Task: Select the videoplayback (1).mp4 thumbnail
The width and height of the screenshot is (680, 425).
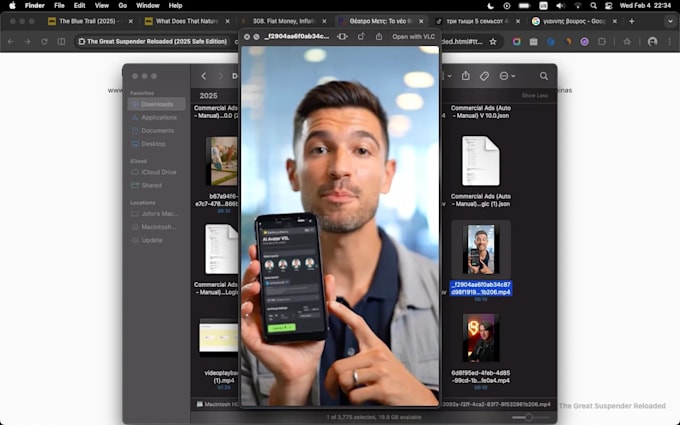Action: (x=219, y=337)
